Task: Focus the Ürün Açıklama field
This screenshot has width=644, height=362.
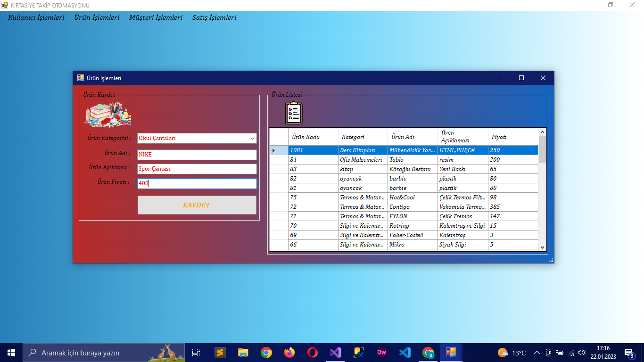Action: pos(197,169)
